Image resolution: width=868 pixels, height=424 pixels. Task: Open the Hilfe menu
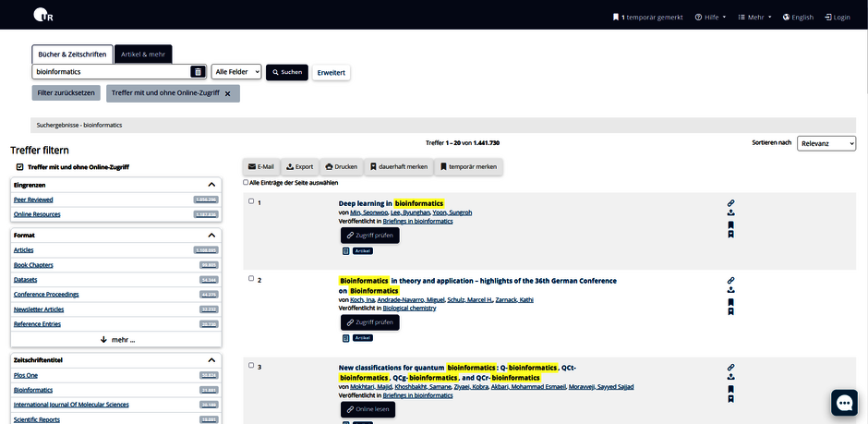(710, 17)
